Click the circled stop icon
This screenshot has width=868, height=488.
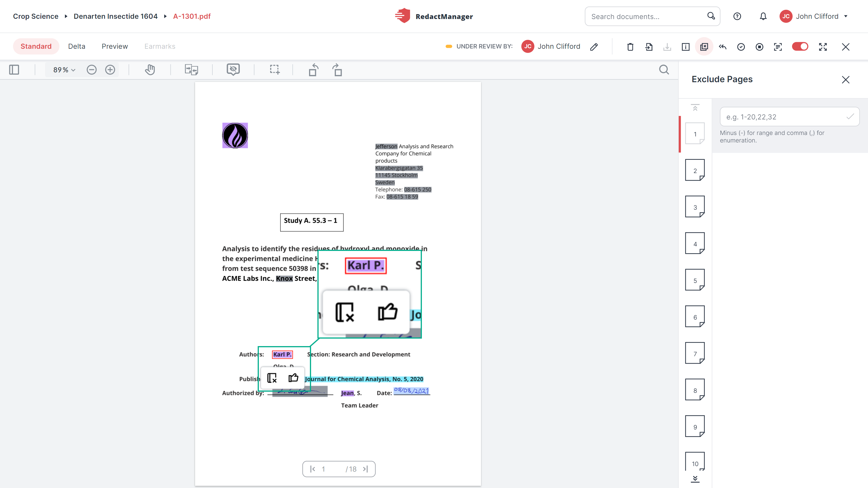point(759,46)
